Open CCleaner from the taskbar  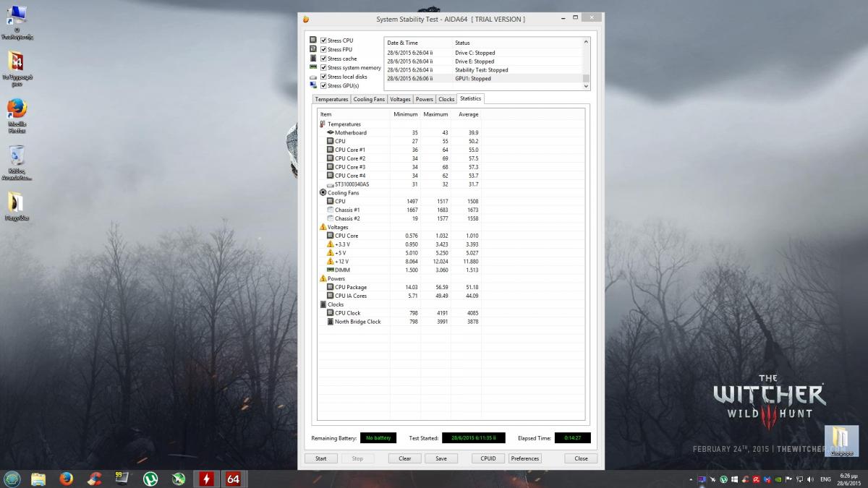coord(94,479)
